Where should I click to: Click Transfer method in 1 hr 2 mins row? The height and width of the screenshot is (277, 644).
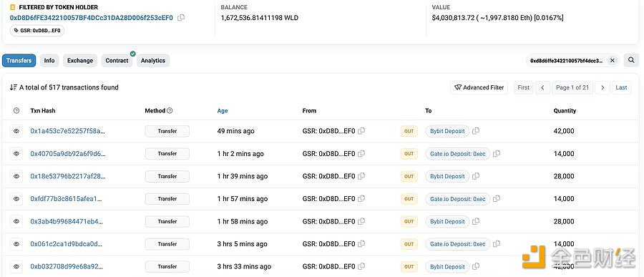pos(167,154)
